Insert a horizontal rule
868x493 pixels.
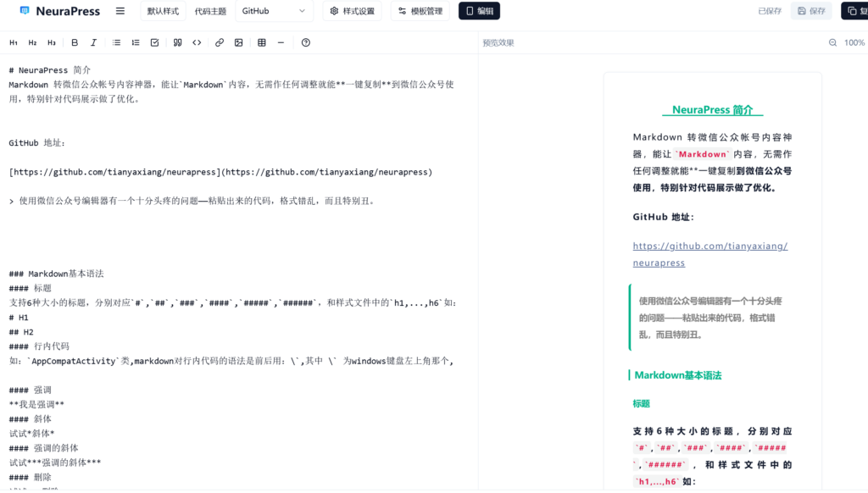click(281, 42)
